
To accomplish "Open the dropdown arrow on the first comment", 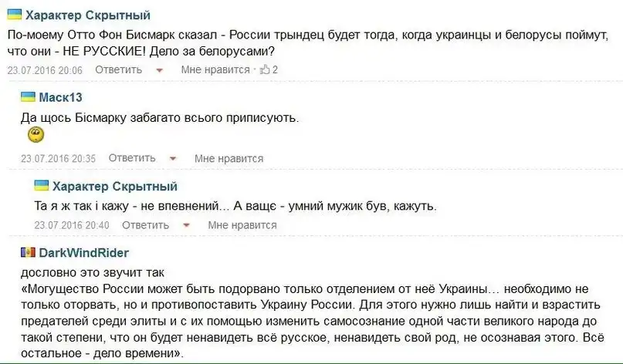I will [160, 70].
